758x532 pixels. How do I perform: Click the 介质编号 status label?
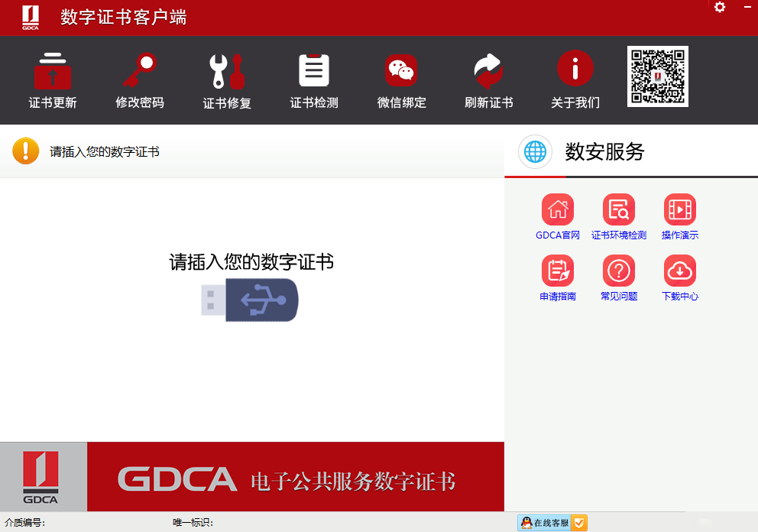(x=24, y=523)
